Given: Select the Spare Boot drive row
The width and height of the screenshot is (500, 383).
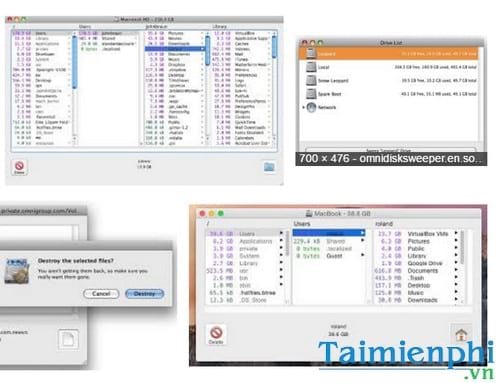Looking at the screenshot, I should [389, 94].
